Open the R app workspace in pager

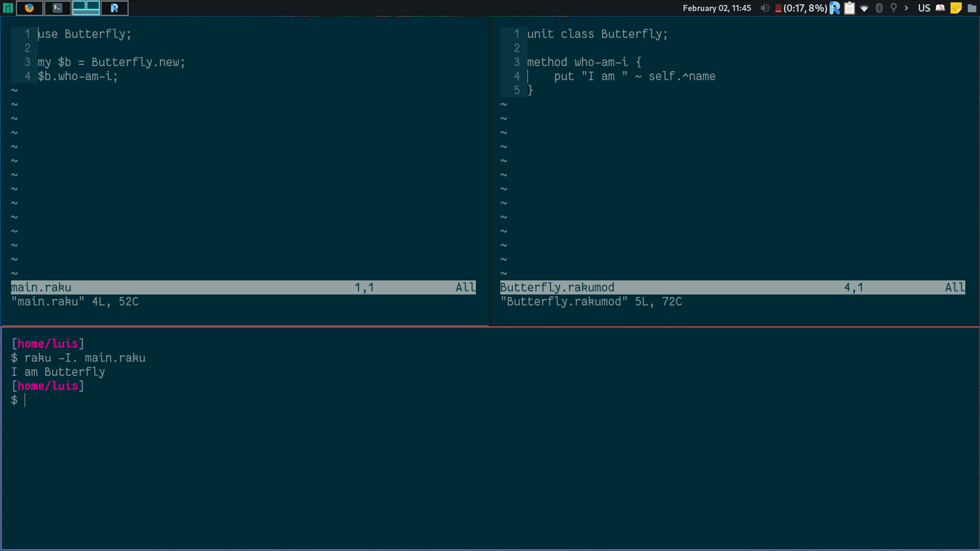[115, 8]
